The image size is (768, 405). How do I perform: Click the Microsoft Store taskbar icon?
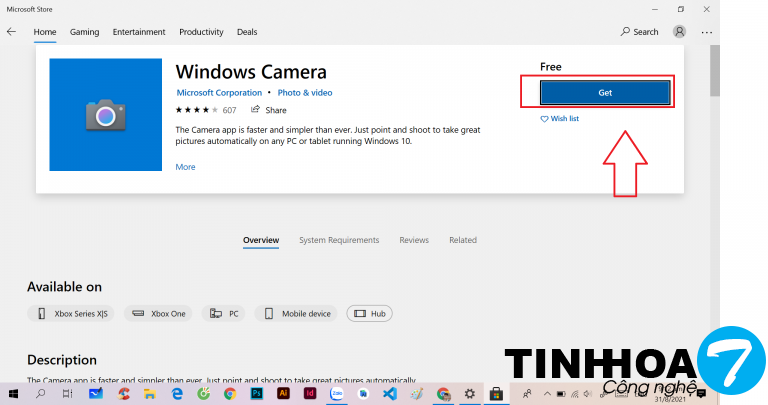pyautogui.click(x=493, y=394)
